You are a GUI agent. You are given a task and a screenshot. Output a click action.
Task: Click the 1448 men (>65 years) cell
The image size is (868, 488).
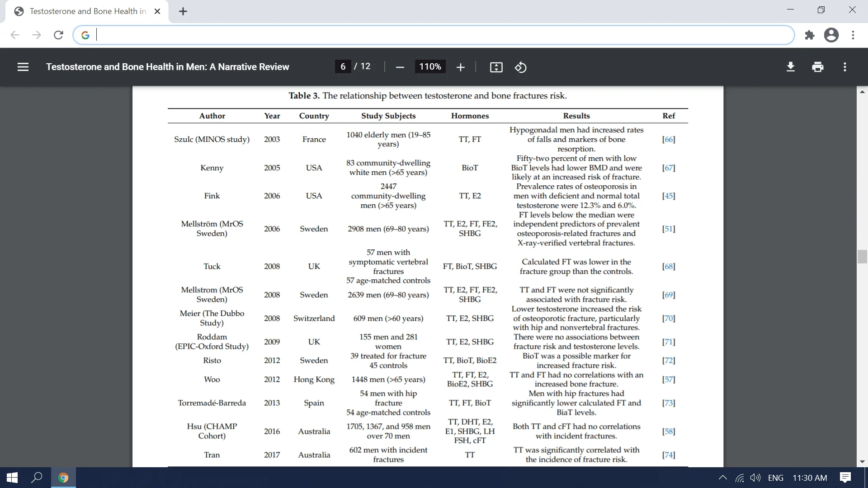388,379
